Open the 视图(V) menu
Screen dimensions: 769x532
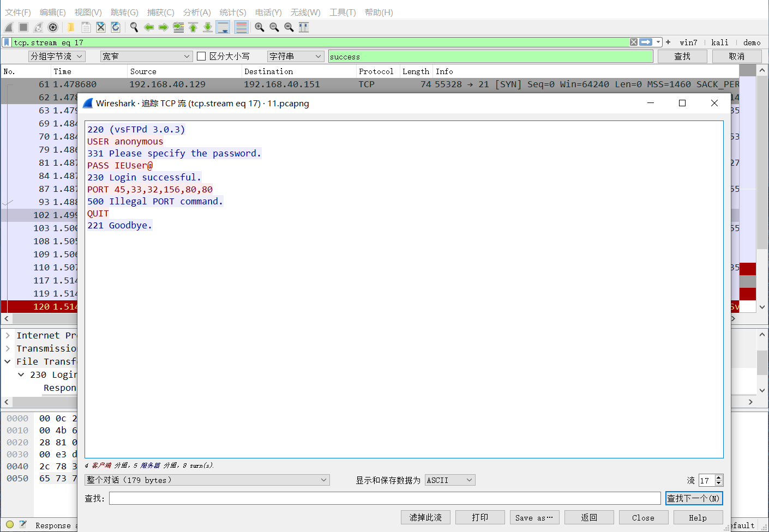tap(88, 12)
